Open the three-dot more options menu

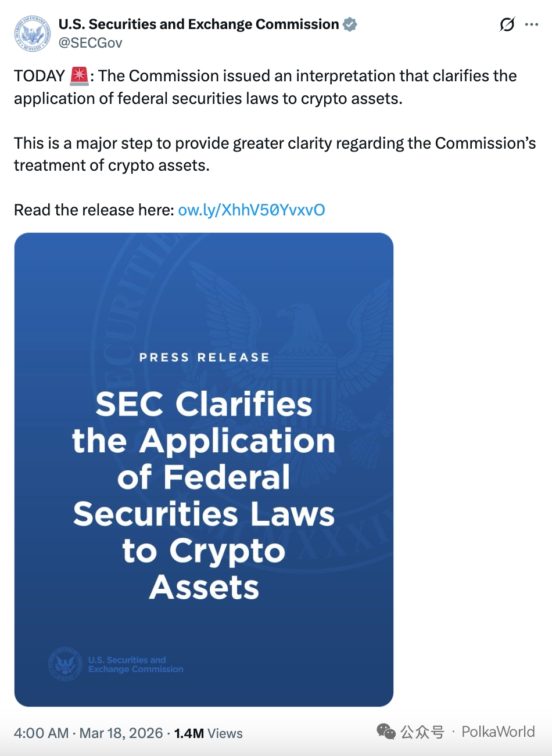[x=531, y=24]
